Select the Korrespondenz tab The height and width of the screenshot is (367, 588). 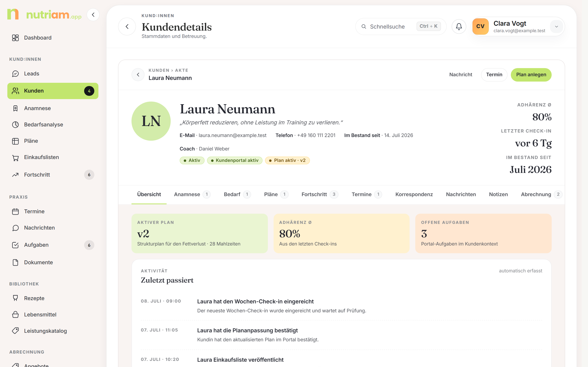(414, 195)
